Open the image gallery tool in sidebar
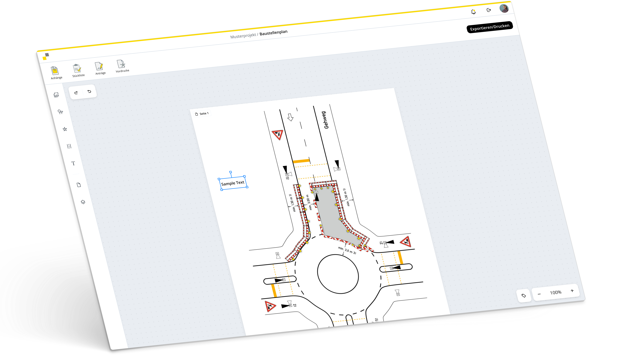The height and width of the screenshot is (364, 622). (56, 95)
